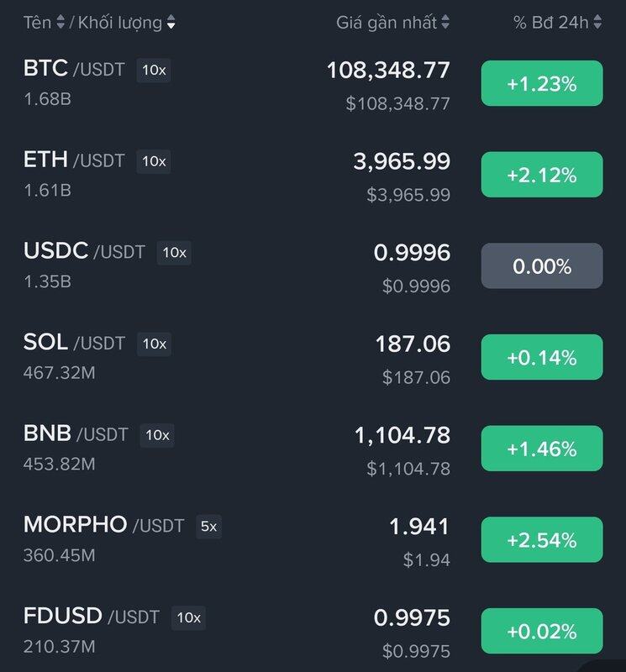Tap the MORPHO 5x leverage badge
Viewport: 626px width, 672px height.
click(208, 527)
